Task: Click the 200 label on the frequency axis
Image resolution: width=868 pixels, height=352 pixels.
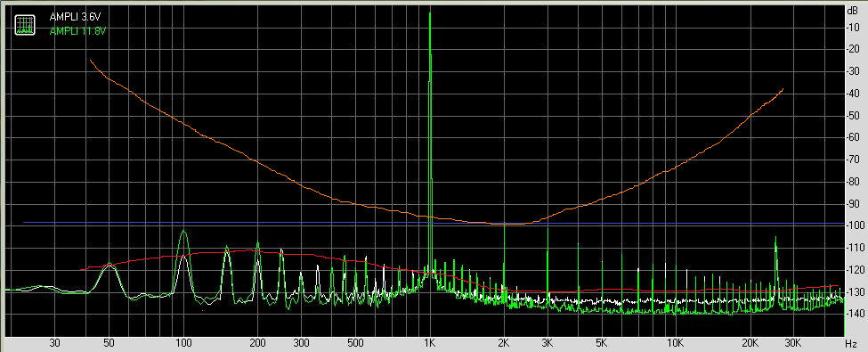Action: (257, 342)
